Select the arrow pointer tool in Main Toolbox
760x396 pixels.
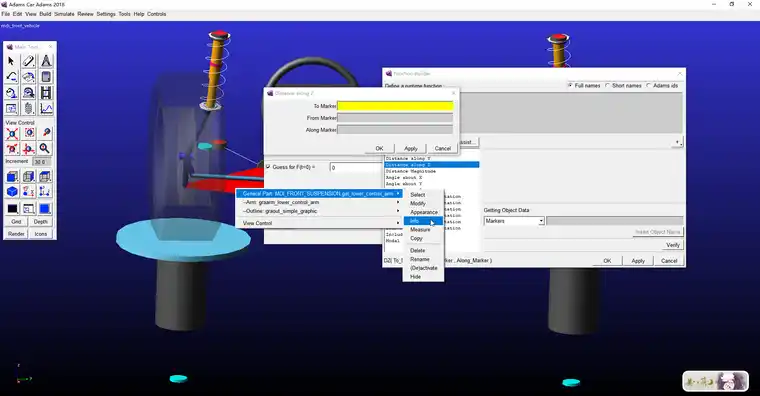coord(12,61)
